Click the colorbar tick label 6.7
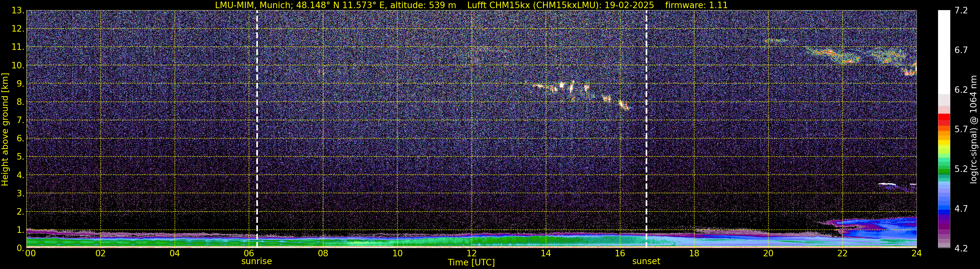Viewport: 980px width, 269px height. click(961, 50)
